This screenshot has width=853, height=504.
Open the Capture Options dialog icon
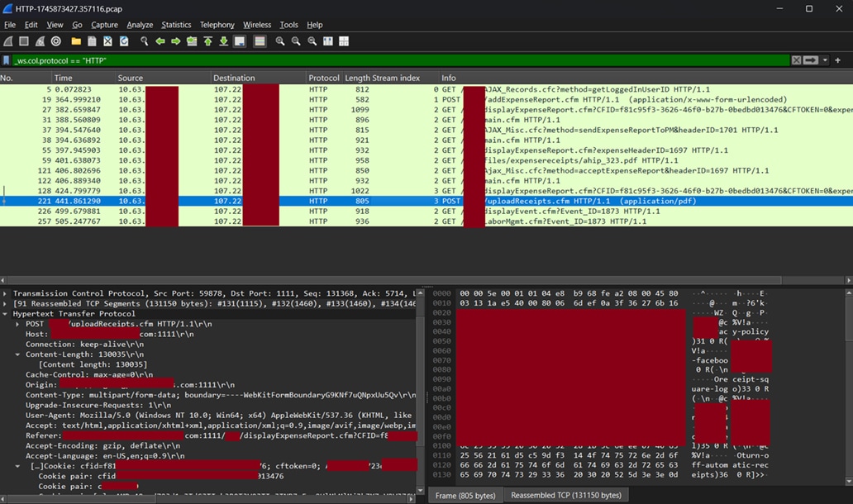55,41
